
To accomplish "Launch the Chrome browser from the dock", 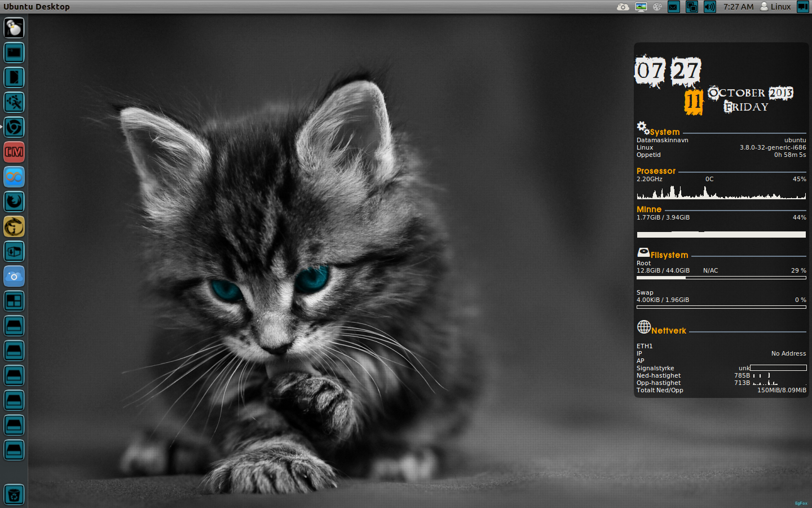I will 14,127.
